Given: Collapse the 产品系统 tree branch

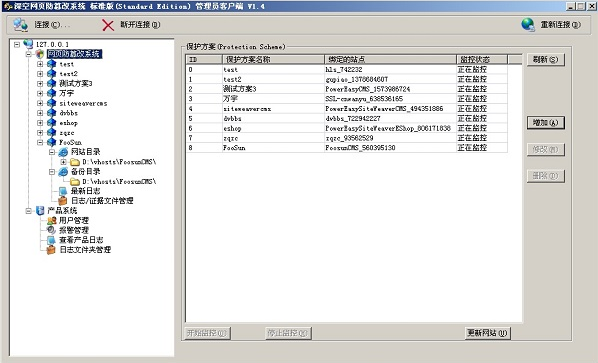Looking at the screenshot, I should (x=29, y=210).
